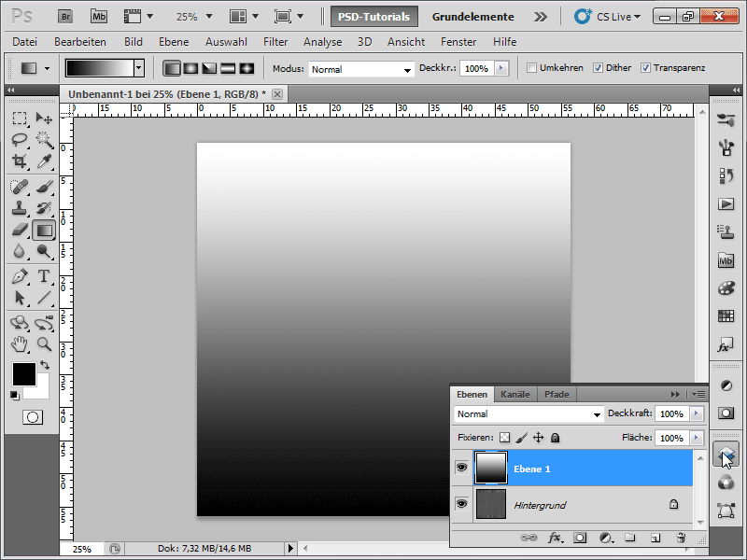Screen dimensions: 747x560
Task: Reset default foreground and background colors
Action: tap(15, 395)
